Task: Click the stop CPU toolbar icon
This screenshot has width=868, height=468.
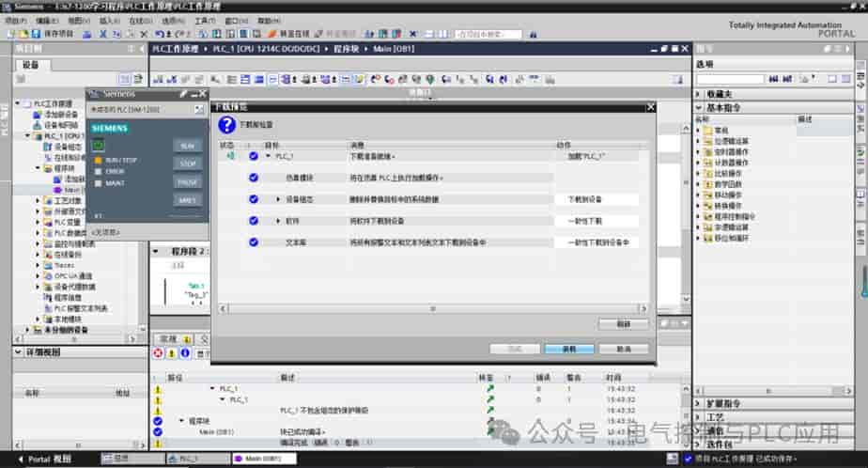Action: coord(396,35)
